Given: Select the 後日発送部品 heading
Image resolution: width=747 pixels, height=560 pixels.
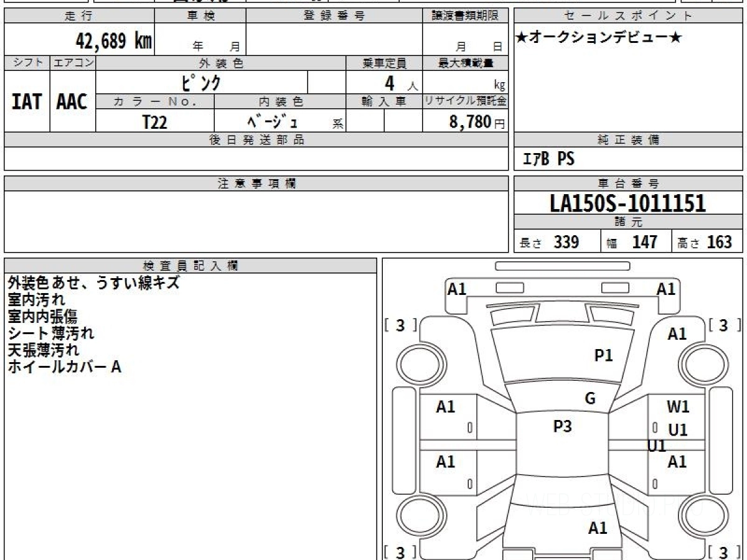Looking at the screenshot, I should tap(256, 140).
